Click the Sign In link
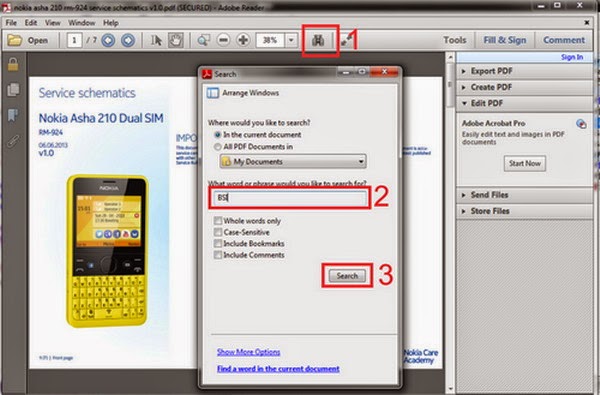This screenshot has width=600, height=395. (x=572, y=57)
